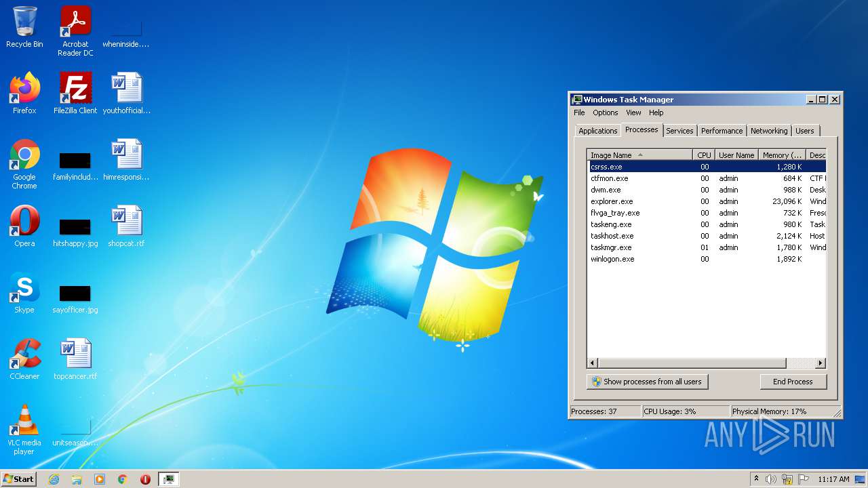This screenshot has height=488, width=868.
Task: Click the Action Center flag icon
Action: [x=804, y=479]
